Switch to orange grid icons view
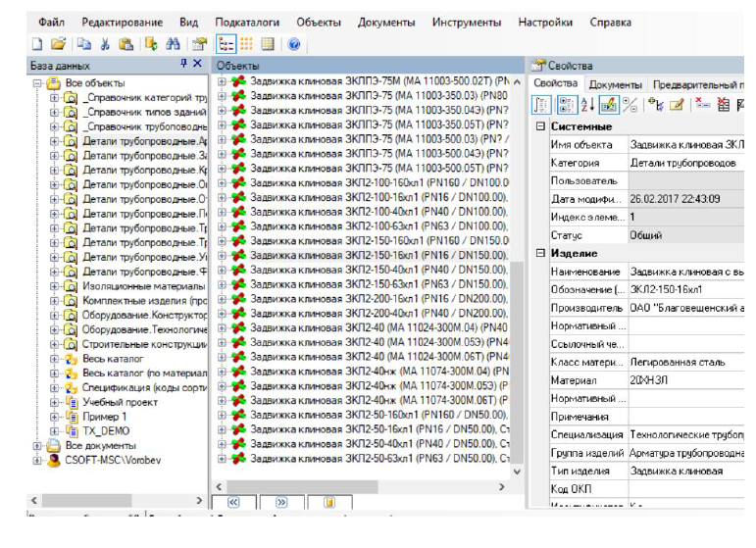Screen dimensions: 756x548 click(x=246, y=44)
